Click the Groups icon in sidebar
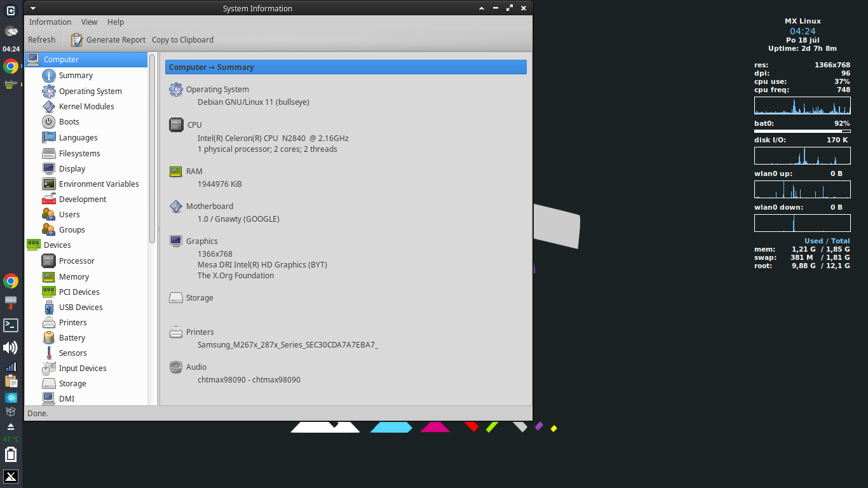The image size is (868, 488). coord(49,229)
